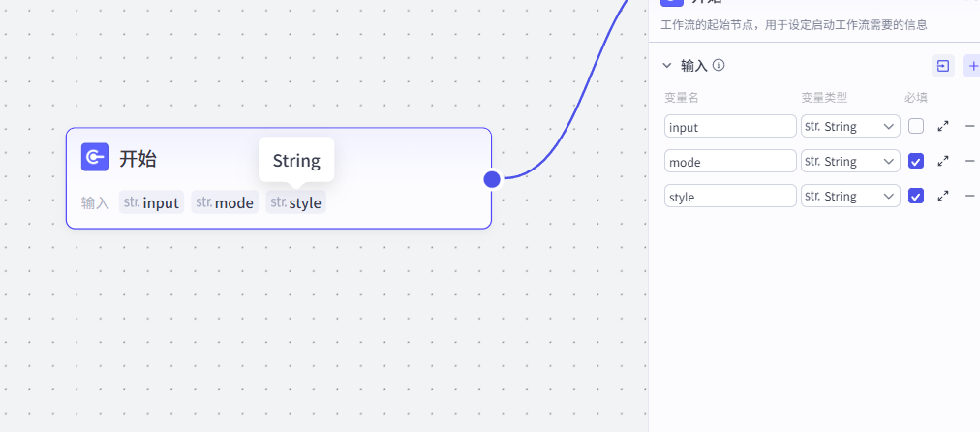Remove the input variable row
980x432 pixels.
pyautogui.click(x=969, y=126)
